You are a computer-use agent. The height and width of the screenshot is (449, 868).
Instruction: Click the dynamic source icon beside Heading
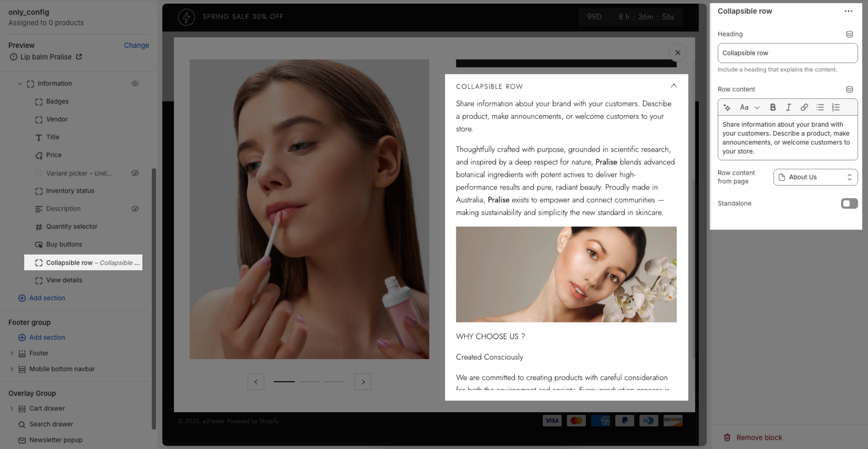pyautogui.click(x=849, y=34)
